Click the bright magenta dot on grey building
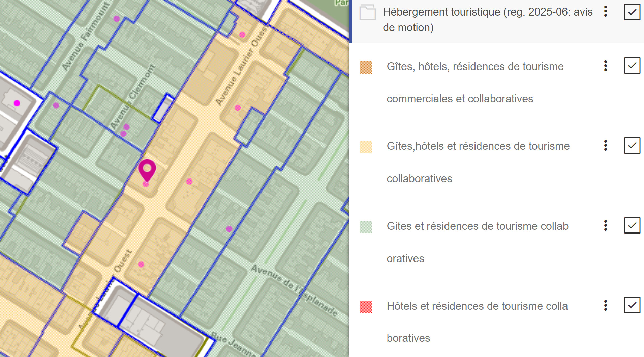Image resolution: width=644 pixels, height=357 pixels. click(17, 103)
